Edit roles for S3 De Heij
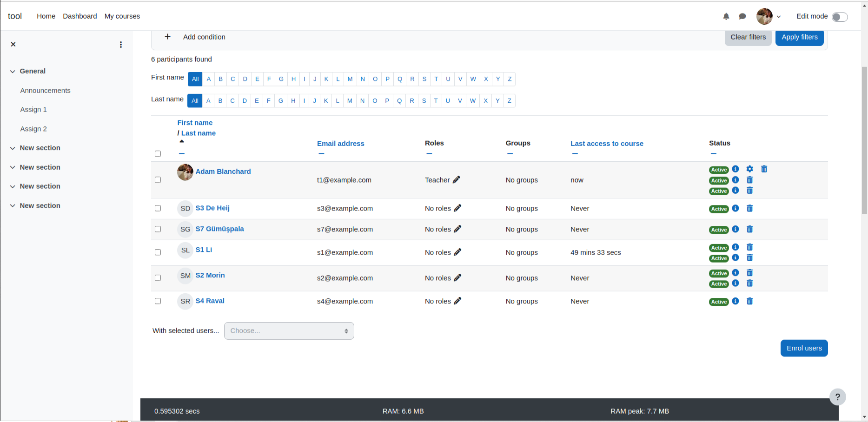 click(x=457, y=208)
